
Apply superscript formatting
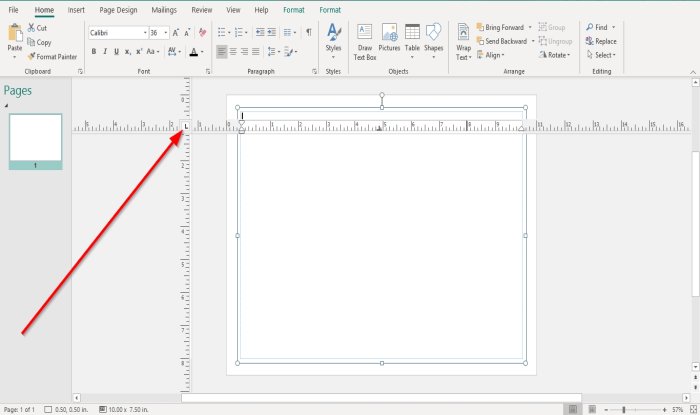pyautogui.click(x=139, y=52)
